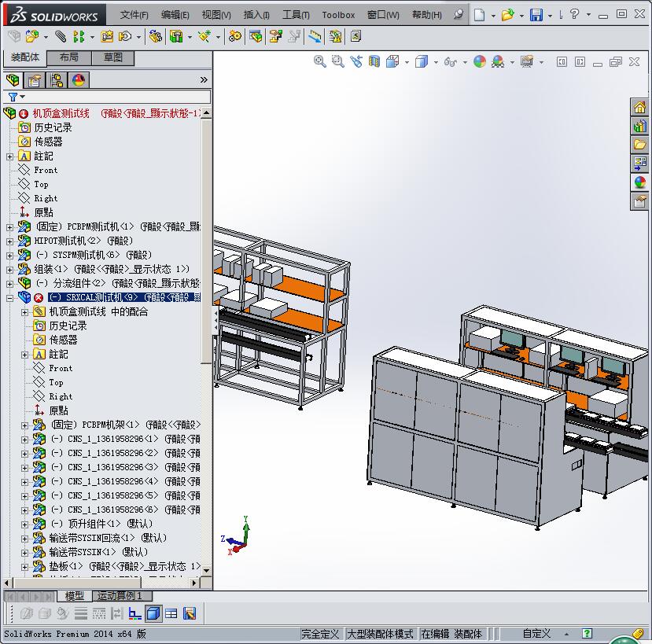
Task: Select 输送带SYSIN回流<1> in tree
Action: coord(108,538)
